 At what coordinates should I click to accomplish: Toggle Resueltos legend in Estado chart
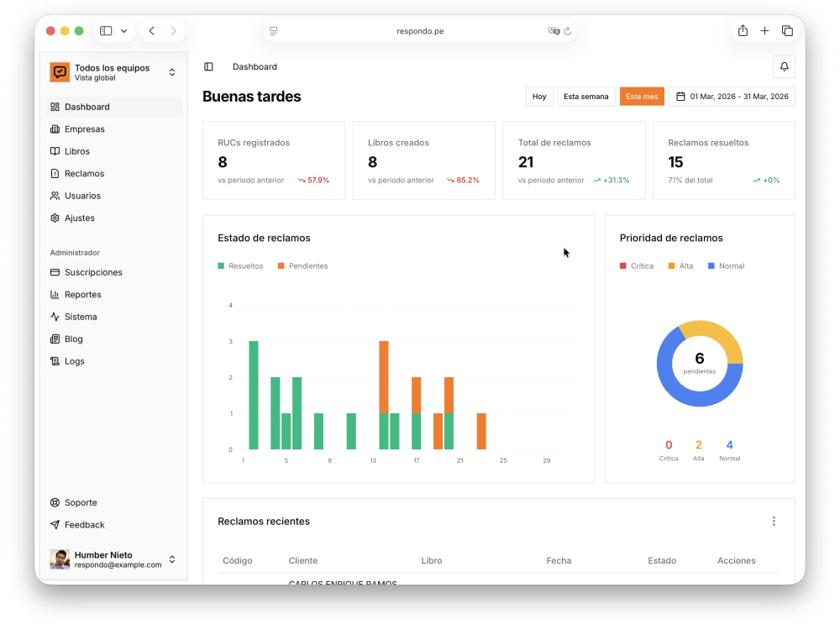[x=240, y=265]
